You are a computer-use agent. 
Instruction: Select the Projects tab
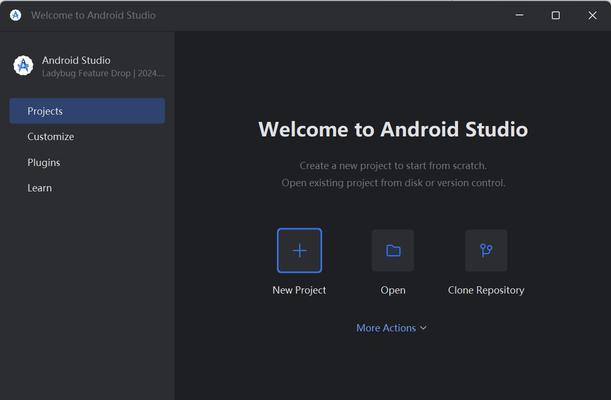click(87, 111)
